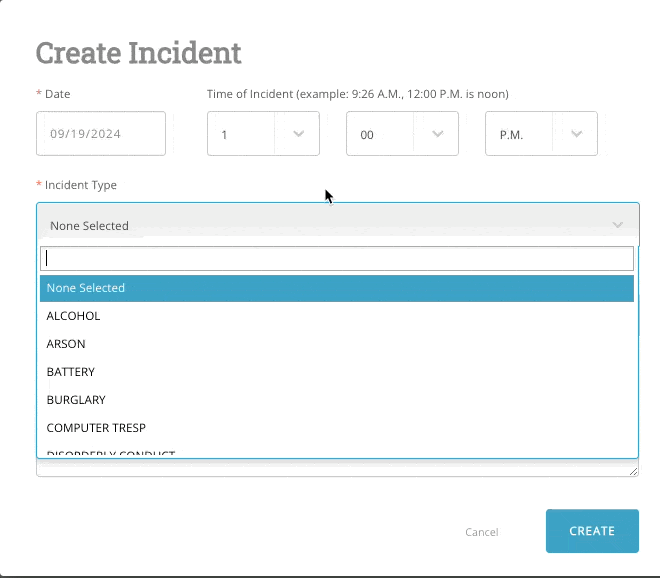
Task: Click the Incident Type 'None Selected' header box
Action: pos(320,225)
